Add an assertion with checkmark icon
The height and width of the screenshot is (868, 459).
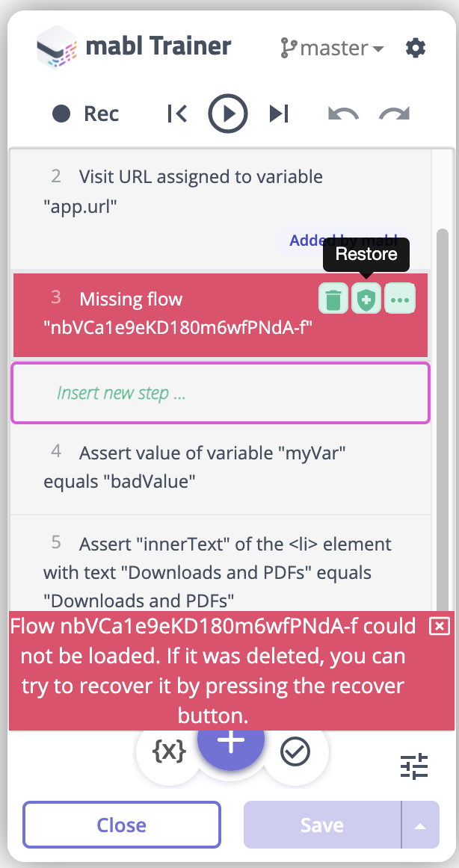point(295,751)
